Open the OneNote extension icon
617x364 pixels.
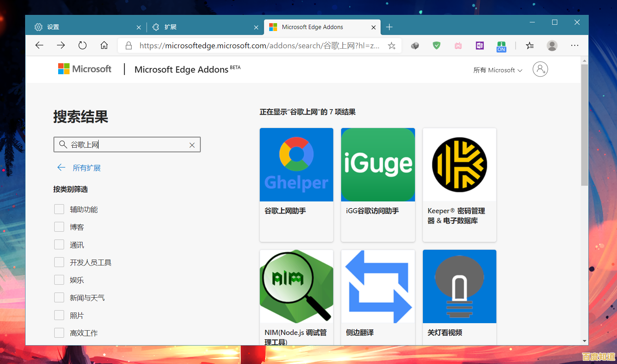[x=479, y=46]
